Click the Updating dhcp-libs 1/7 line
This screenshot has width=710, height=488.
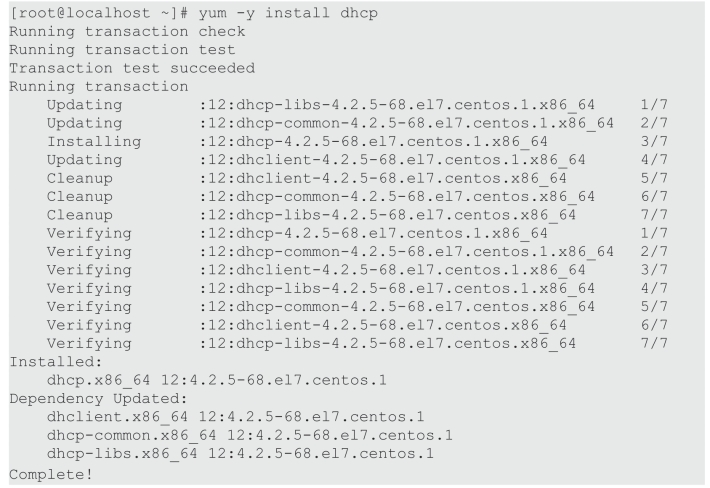point(357,105)
